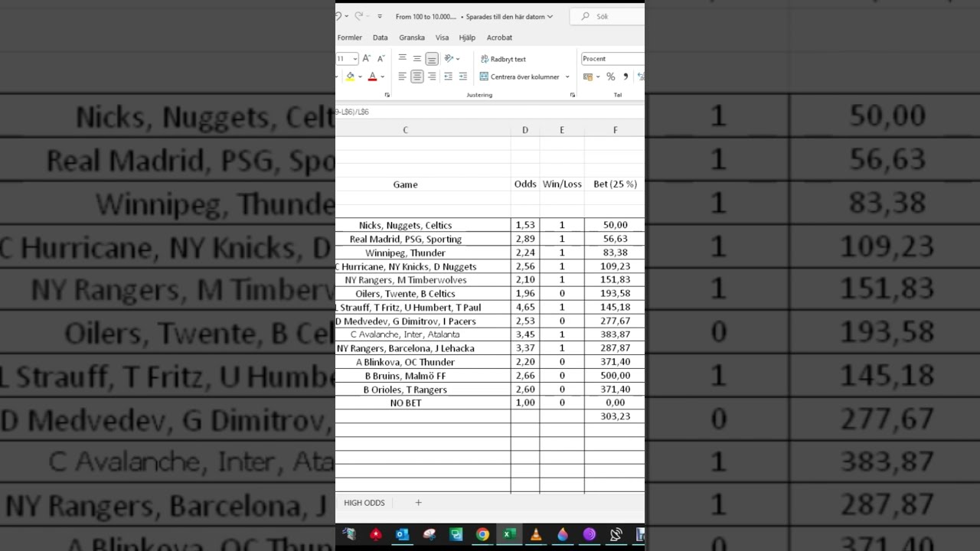This screenshot has width=980, height=551.
Task: Decrease the indent
Action: [x=448, y=77]
